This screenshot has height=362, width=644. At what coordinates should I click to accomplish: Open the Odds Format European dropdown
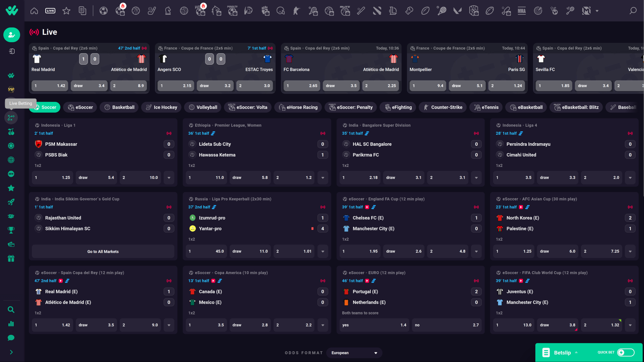tap(354, 353)
